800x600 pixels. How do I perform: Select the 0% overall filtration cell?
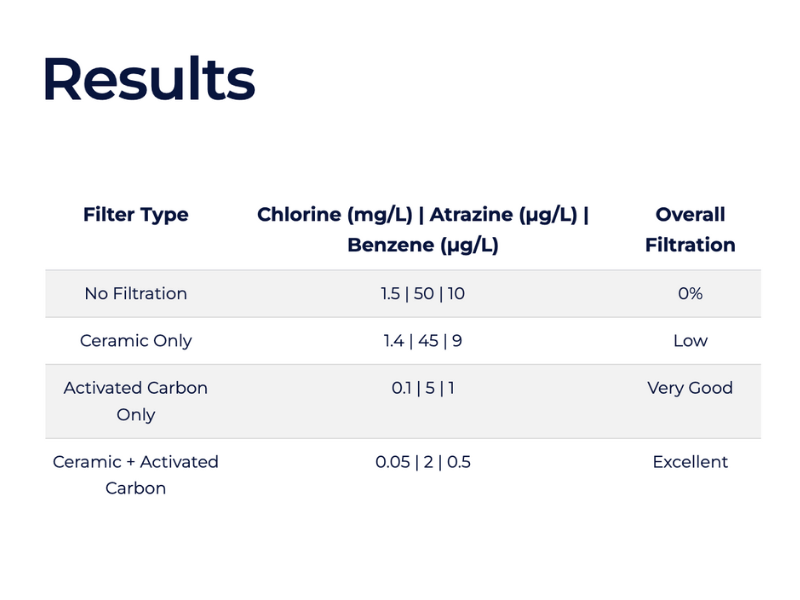[690, 294]
